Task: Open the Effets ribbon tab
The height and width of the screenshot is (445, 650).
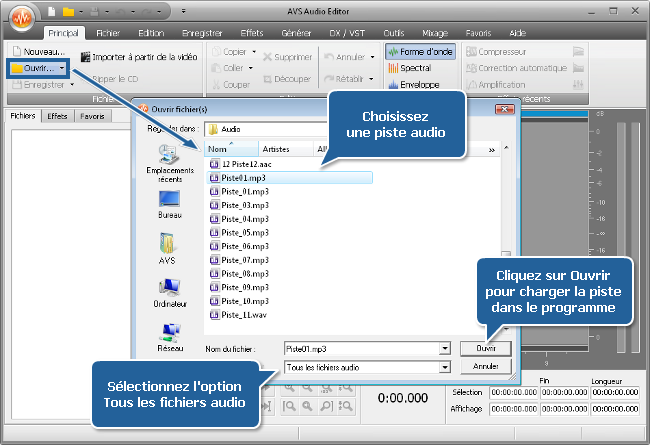Action: point(252,33)
